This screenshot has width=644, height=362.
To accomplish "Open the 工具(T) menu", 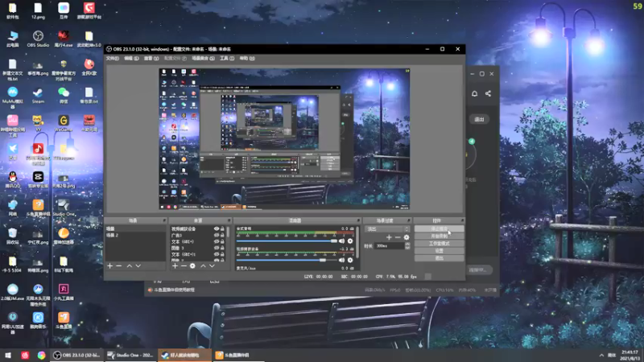I will coord(227,58).
